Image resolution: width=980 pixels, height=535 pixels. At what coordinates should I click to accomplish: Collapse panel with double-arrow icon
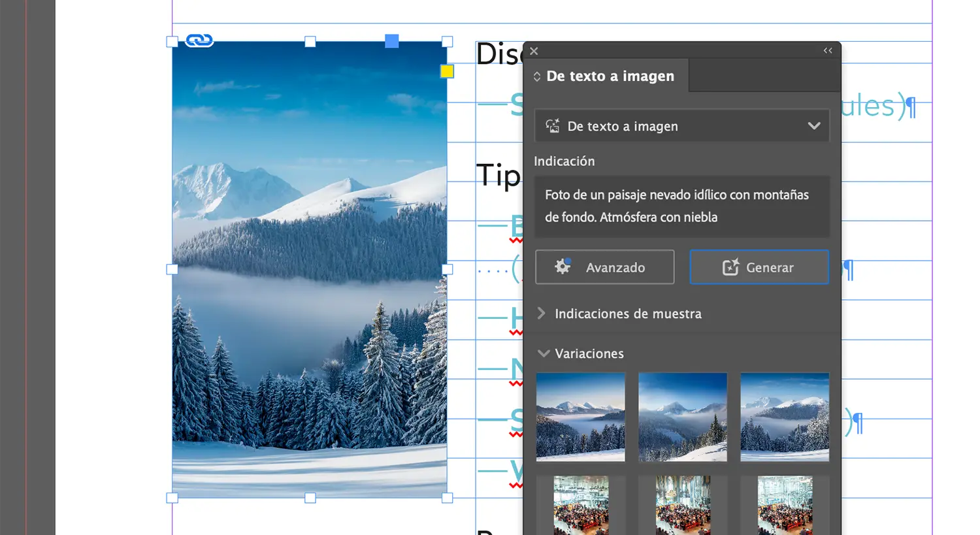[827, 51]
